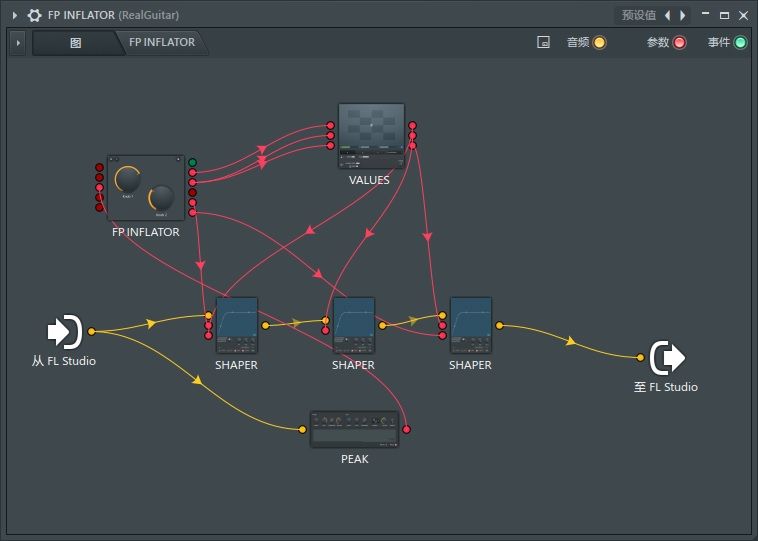Open the PEAK controller node
The image size is (758, 541).
(x=354, y=429)
